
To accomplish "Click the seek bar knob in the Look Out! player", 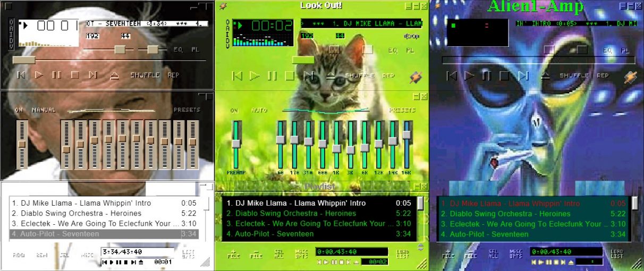I will pos(303,60).
